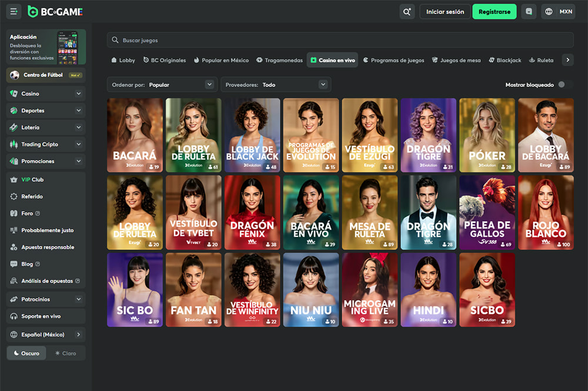Screen dimensions: 588x391
Task: Open the Póker Evolution game card
Action: (487, 135)
